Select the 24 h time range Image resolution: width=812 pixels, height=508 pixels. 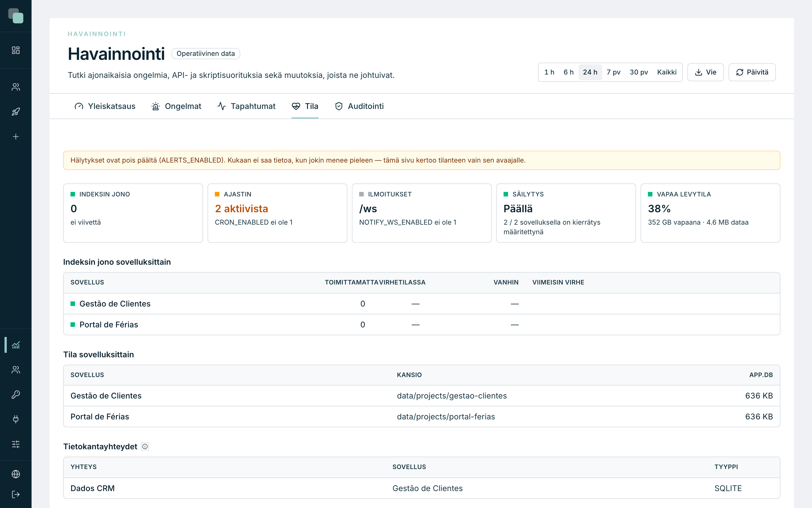point(590,72)
